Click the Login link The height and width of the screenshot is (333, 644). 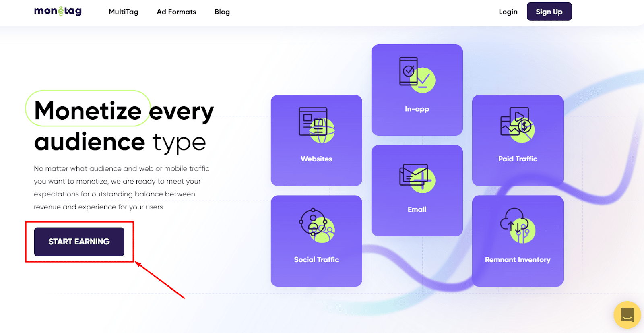click(x=508, y=12)
